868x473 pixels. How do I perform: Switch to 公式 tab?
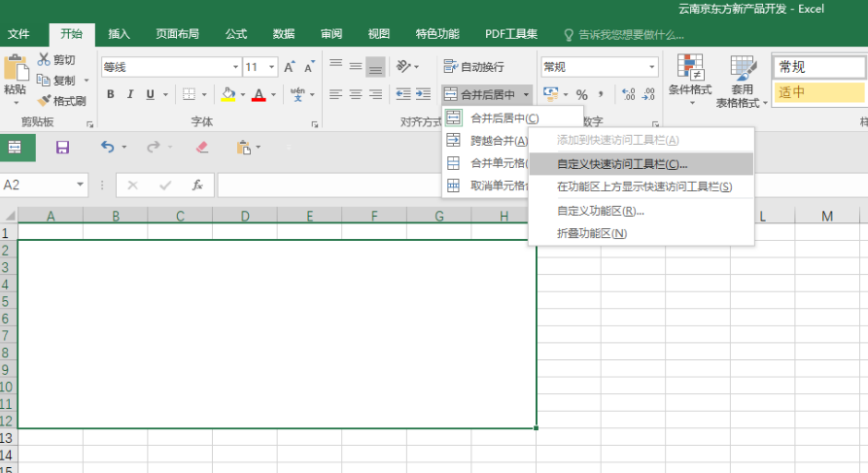[x=236, y=34]
